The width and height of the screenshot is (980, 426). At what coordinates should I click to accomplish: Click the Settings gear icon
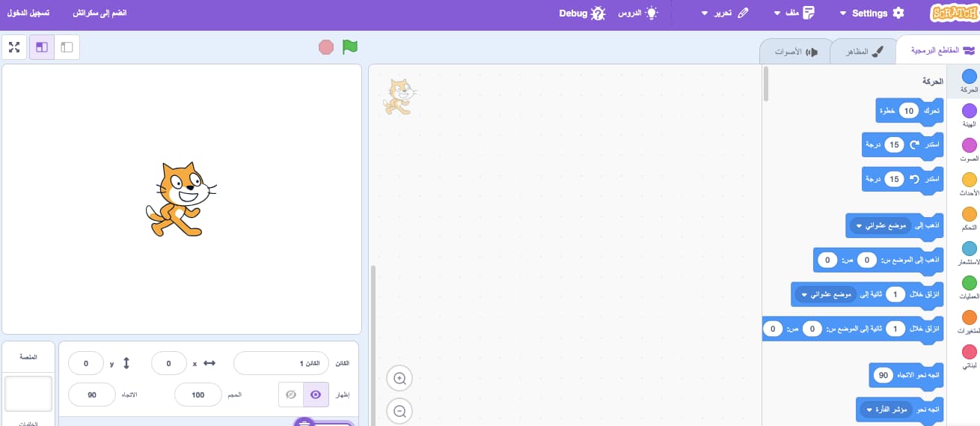[898, 13]
